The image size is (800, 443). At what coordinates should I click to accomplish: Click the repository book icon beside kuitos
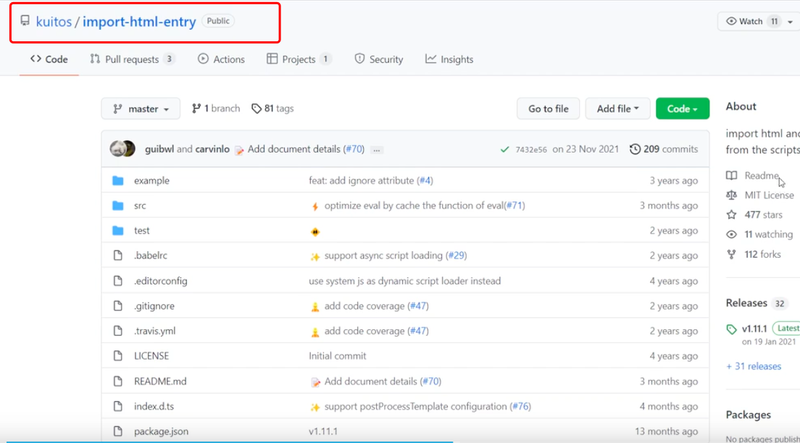(25, 21)
